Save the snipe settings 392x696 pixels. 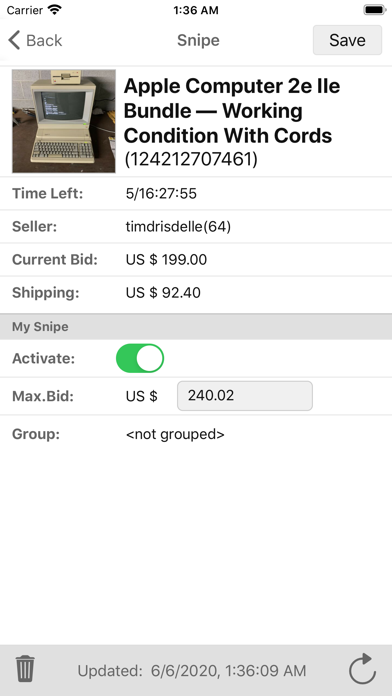click(x=347, y=40)
